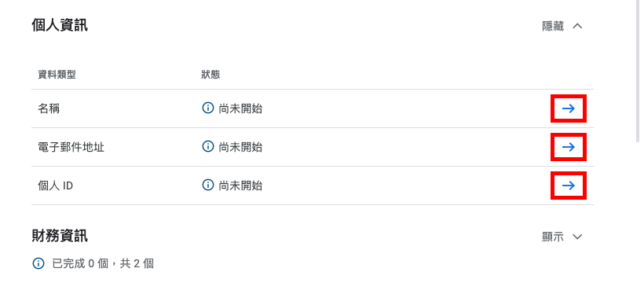Expand 財務資訊 using the down chevron
644x283 pixels.
[x=577, y=237]
